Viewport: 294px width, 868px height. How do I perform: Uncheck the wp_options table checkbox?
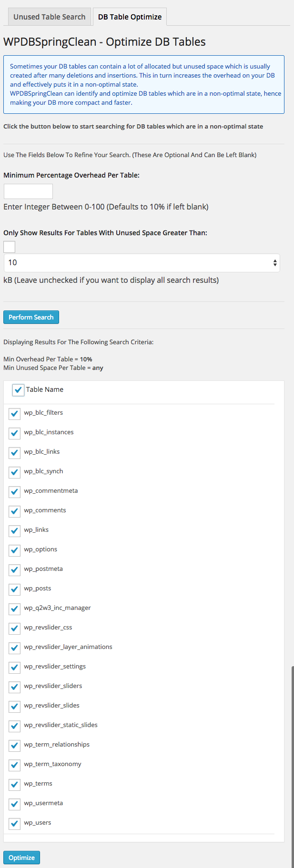14,550
